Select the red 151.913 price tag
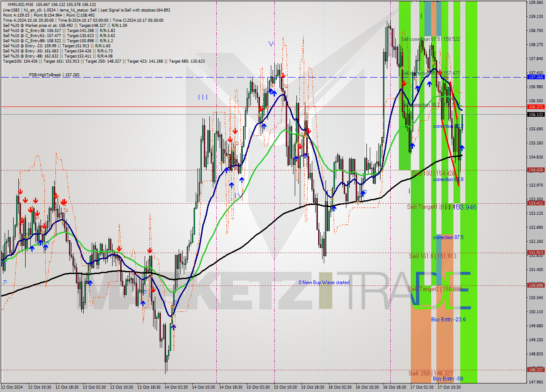This screenshot has width=546, height=392. tap(536, 253)
